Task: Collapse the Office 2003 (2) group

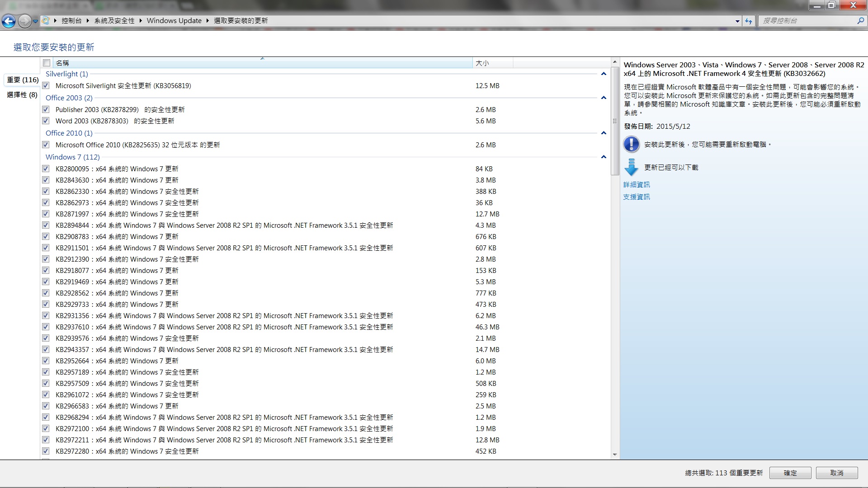Action: coord(604,98)
